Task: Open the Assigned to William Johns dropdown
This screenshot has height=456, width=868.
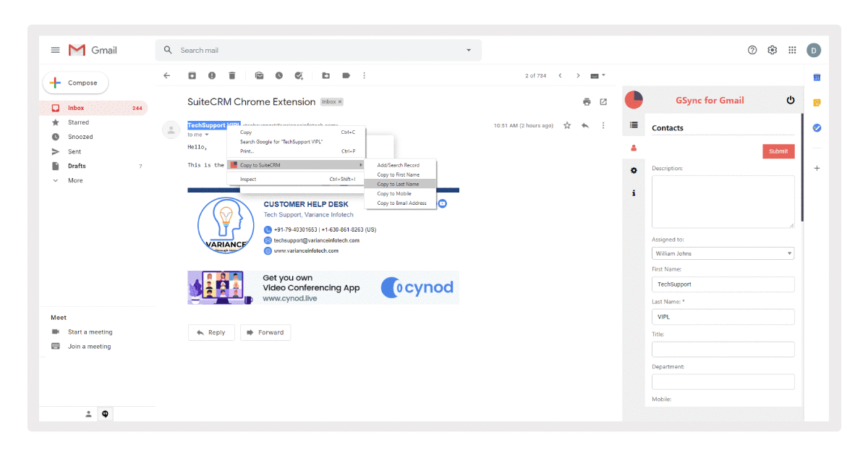Action: coord(723,253)
